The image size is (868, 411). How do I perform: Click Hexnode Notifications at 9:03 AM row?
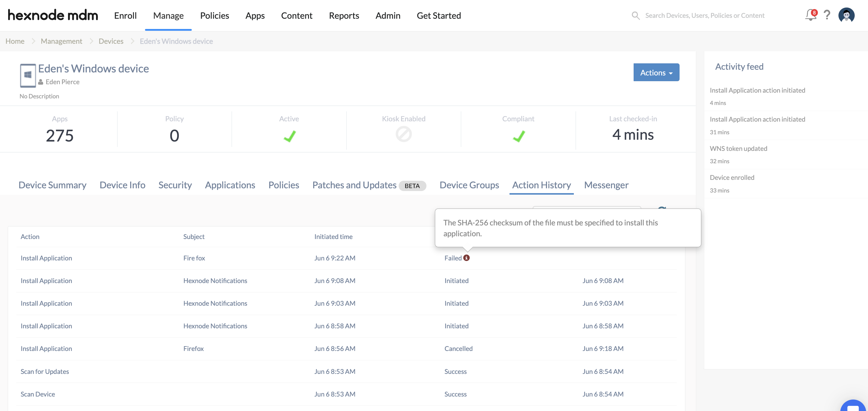click(215, 303)
